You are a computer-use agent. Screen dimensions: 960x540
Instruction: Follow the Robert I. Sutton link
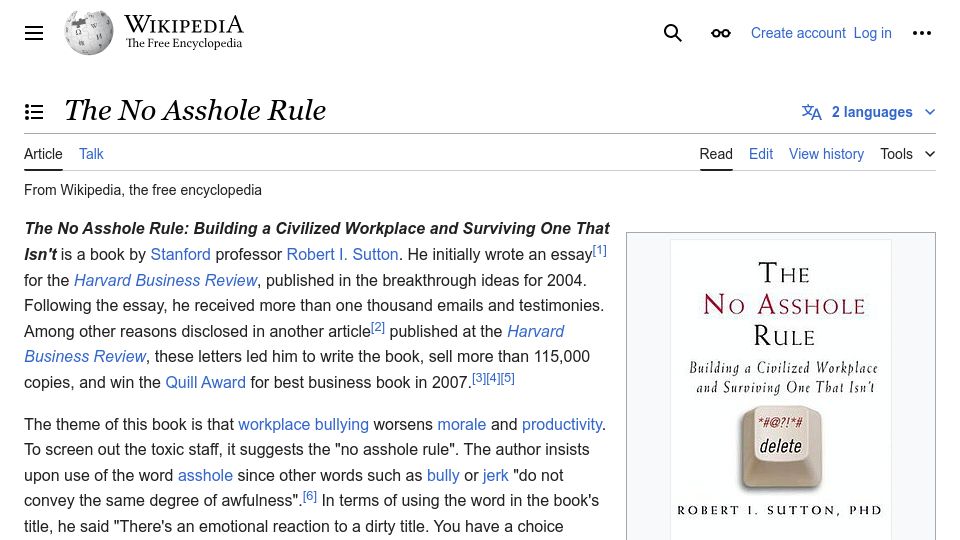click(342, 254)
